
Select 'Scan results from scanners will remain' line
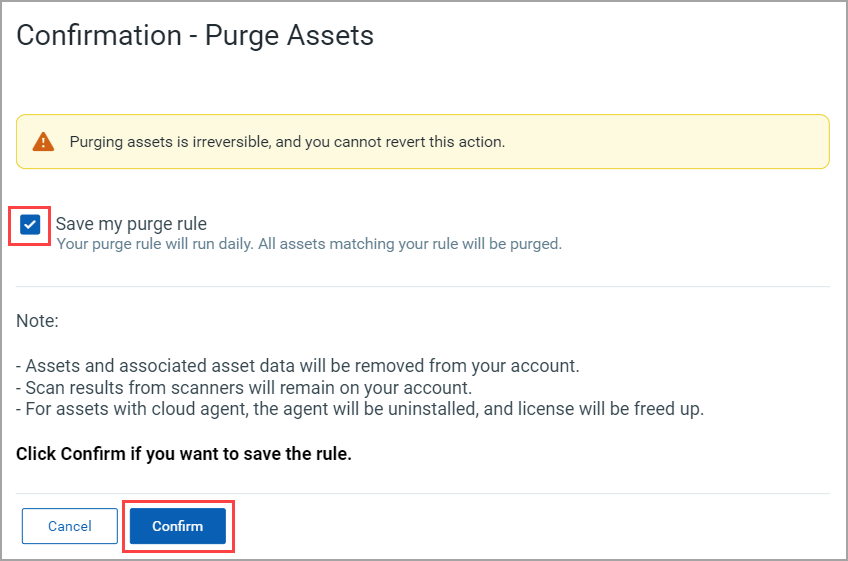[x=244, y=387]
